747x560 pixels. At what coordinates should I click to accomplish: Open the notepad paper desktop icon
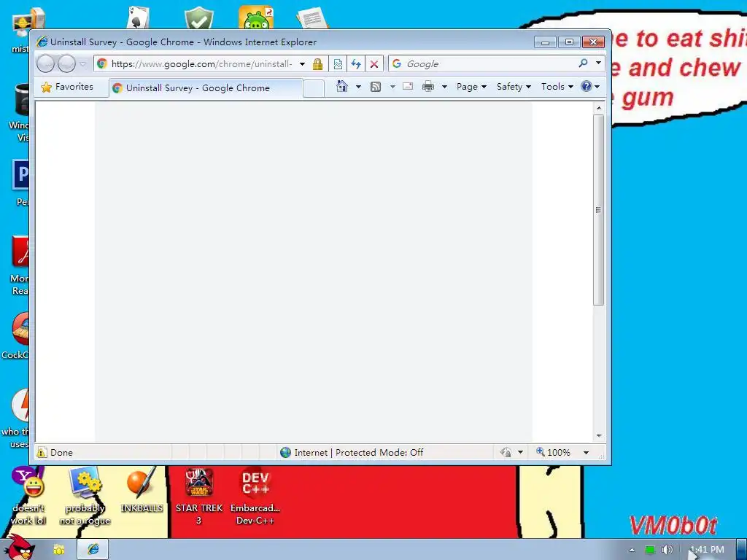[x=312, y=18]
